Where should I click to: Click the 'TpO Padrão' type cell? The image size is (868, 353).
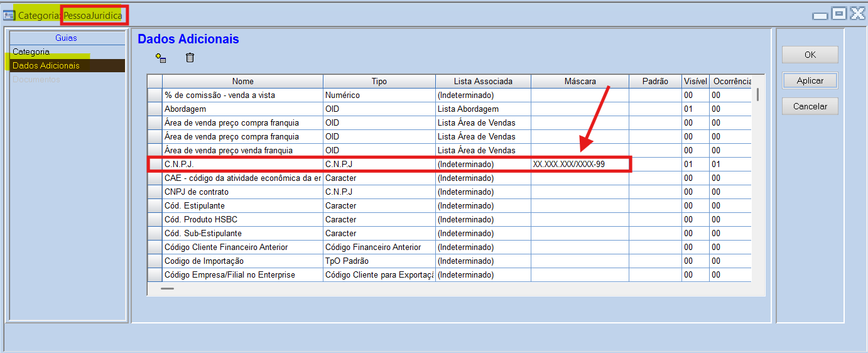pos(379,261)
